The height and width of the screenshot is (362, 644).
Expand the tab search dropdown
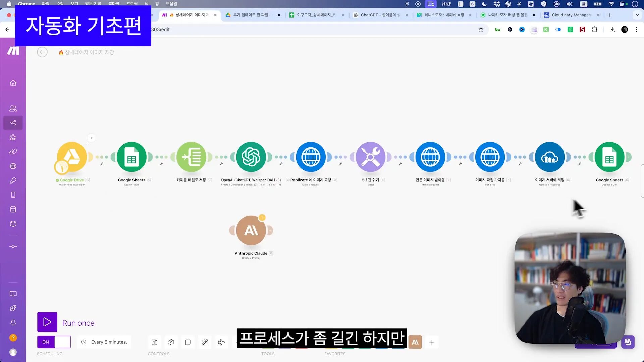coord(637,15)
